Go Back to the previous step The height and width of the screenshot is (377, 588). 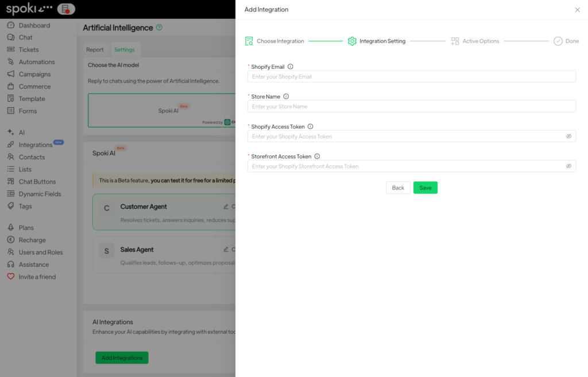(398, 188)
